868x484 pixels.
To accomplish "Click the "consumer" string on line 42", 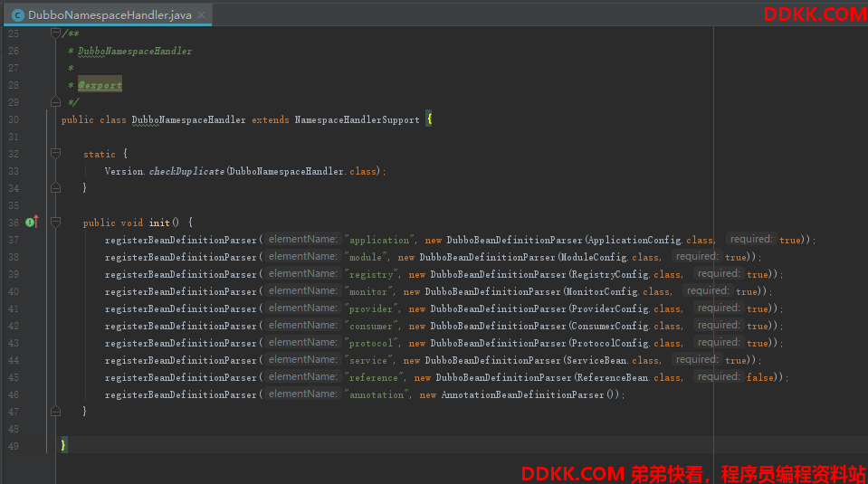I will tap(371, 326).
